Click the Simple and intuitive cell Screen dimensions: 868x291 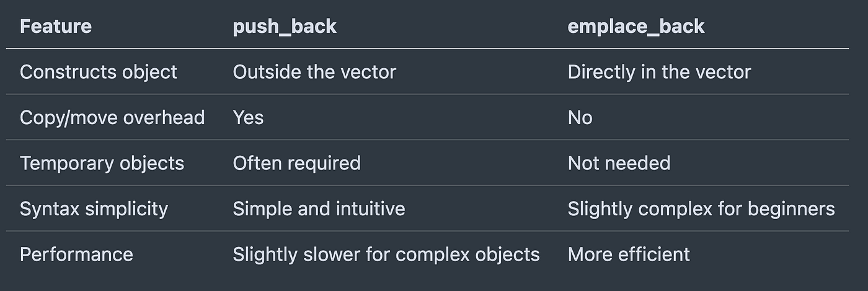tap(319, 208)
